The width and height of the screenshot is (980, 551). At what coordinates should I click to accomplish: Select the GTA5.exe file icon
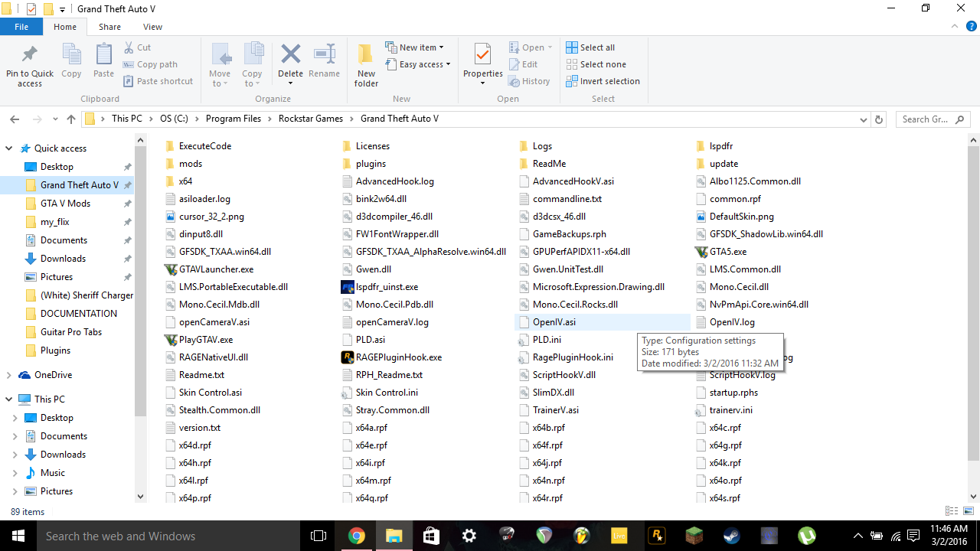[x=701, y=251]
